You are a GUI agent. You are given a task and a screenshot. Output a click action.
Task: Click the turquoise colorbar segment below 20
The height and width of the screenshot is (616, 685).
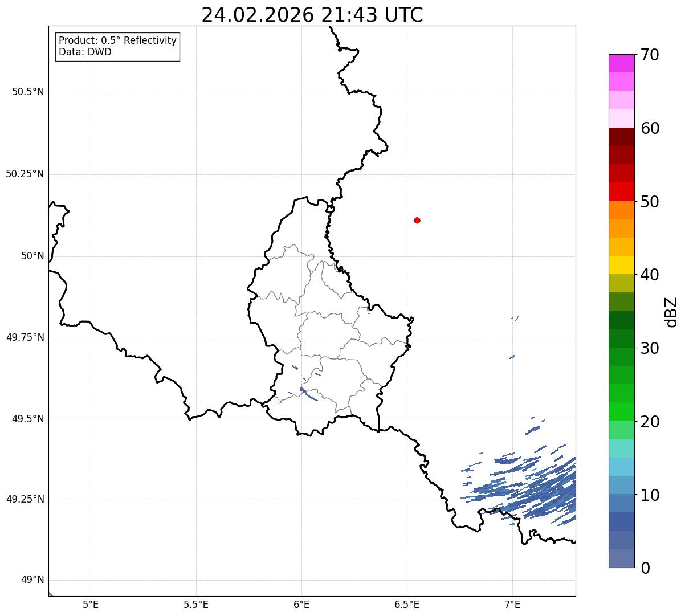[x=621, y=448]
